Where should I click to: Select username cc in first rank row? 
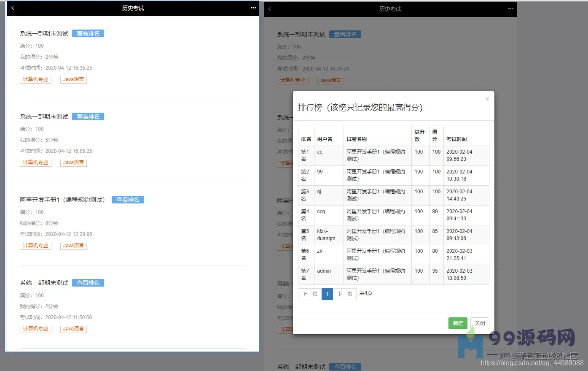coord(320,152)
